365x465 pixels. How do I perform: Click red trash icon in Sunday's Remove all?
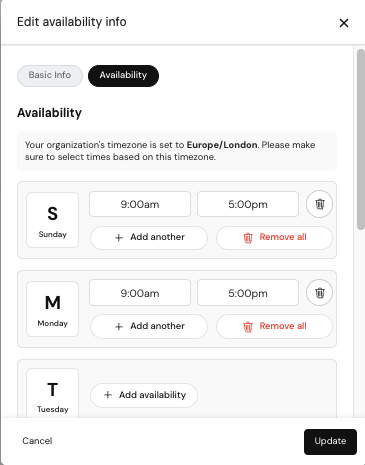(x=248, y=238)
